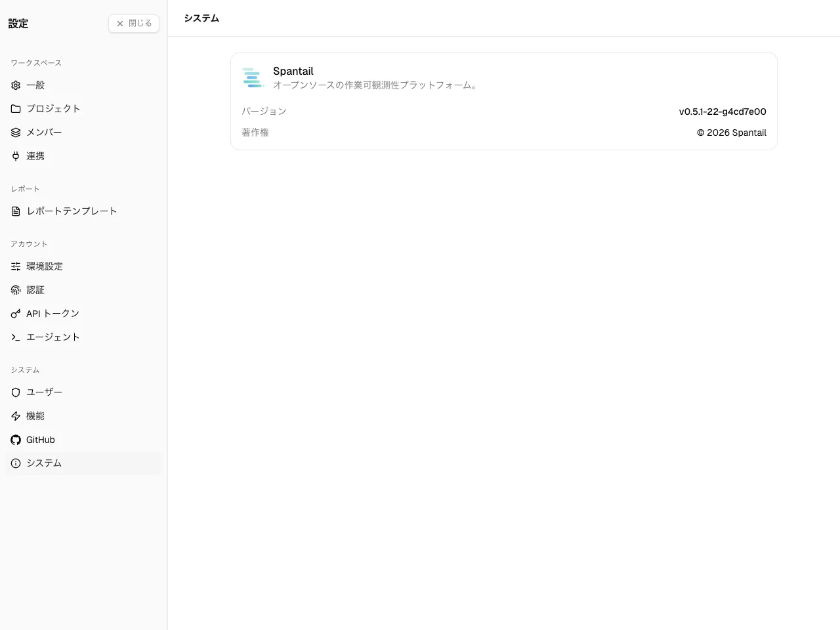This screenshot has height=630, width=840.
Task: Open the 機能 settings page
Action: coord(83,416)
